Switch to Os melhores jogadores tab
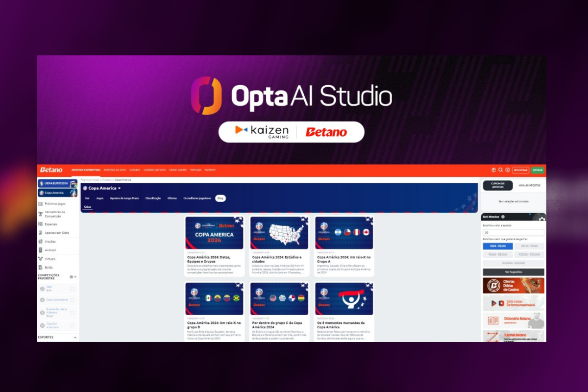588x392 pixels. (x=196, y=198)
